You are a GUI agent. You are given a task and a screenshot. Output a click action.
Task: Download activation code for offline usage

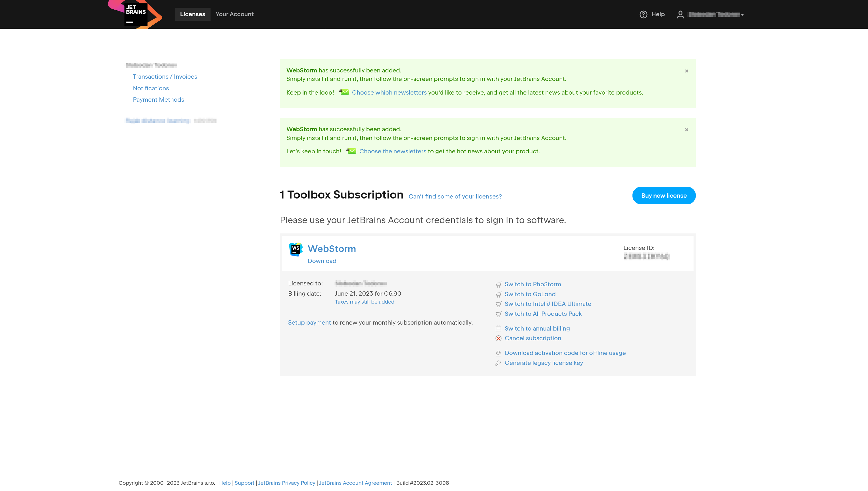[x=565, y=353]
